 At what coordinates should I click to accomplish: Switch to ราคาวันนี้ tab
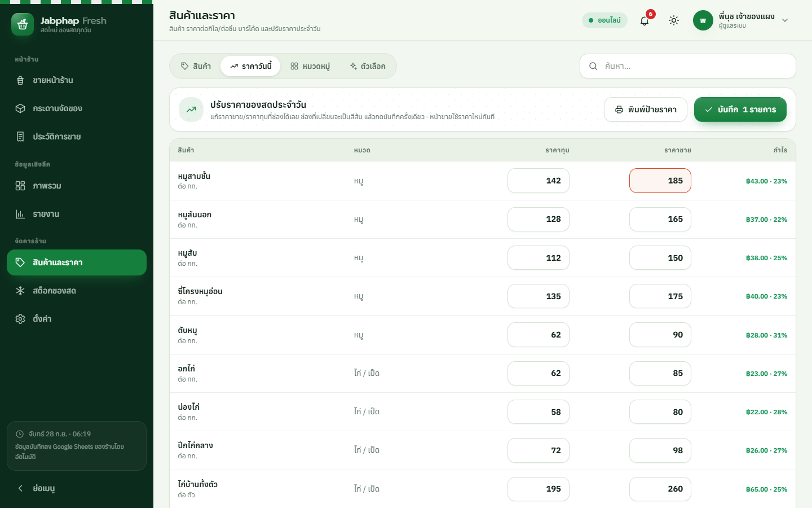click(250, 66)
